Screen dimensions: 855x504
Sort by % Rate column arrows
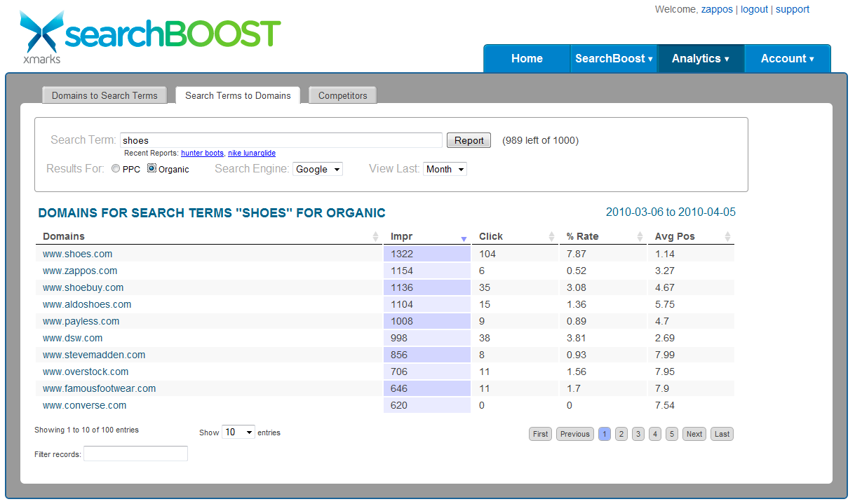pos(640,237)
